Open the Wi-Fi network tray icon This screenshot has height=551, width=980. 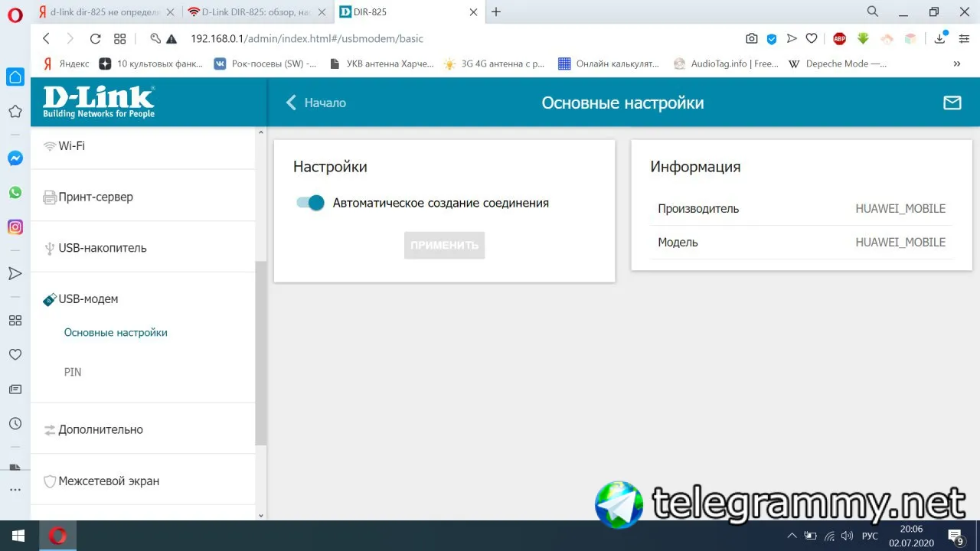pyautogui.click(x=830, y=535)
